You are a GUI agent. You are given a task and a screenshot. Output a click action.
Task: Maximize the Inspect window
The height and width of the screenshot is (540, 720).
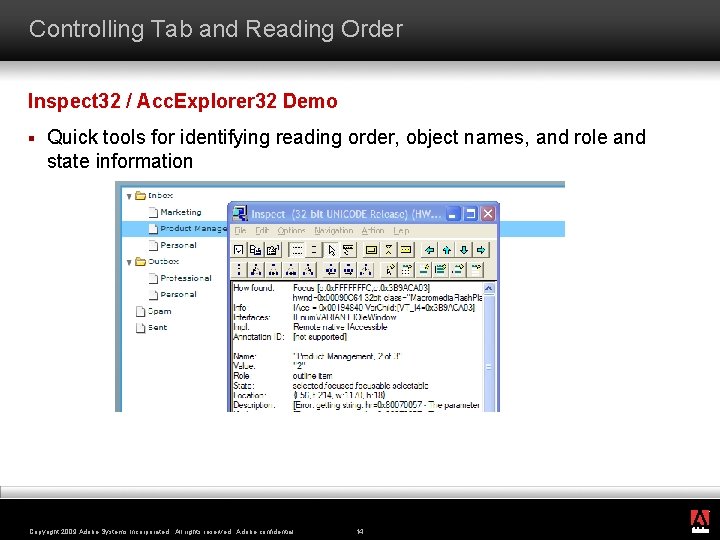(x=470, y=214)
